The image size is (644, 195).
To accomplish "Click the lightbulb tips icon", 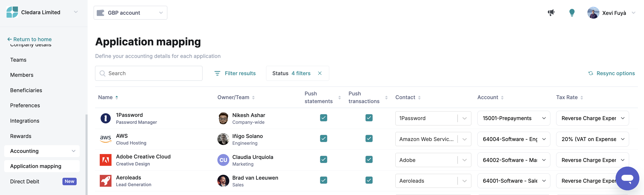I will click(x=572, y=13).
